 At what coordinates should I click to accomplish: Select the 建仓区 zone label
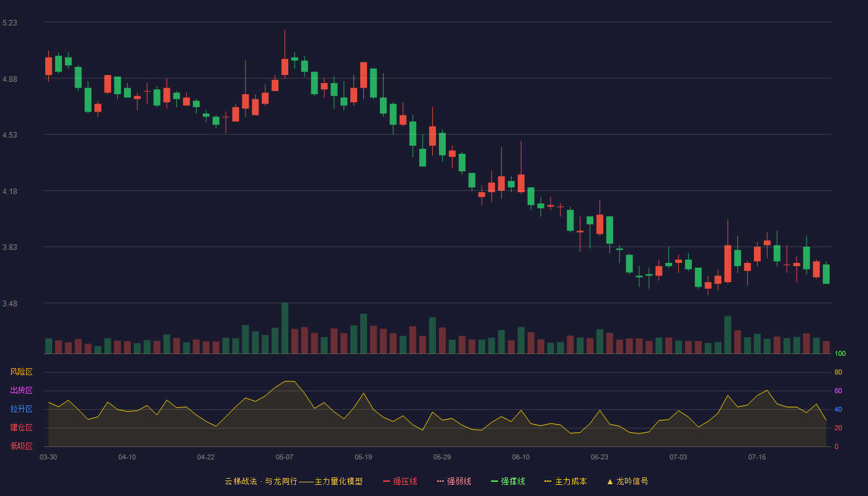(x=21, y=428)
